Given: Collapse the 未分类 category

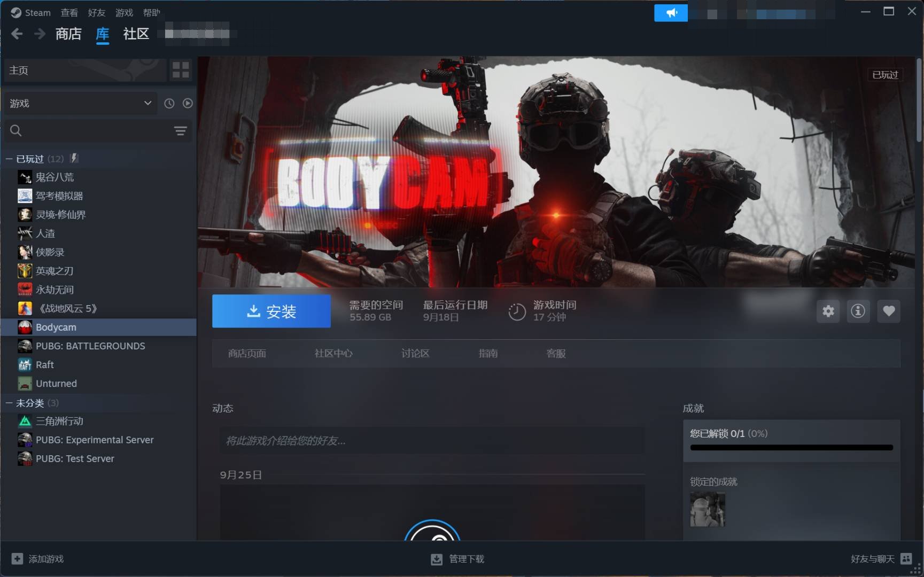Looking at the screenshot, I should pyautogui.click(x=9, y=403).
